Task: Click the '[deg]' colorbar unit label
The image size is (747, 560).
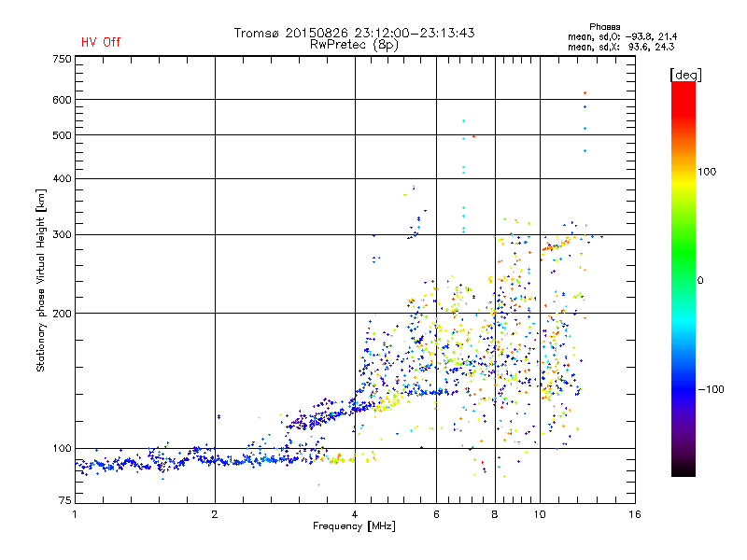Action: click(685, 75)
